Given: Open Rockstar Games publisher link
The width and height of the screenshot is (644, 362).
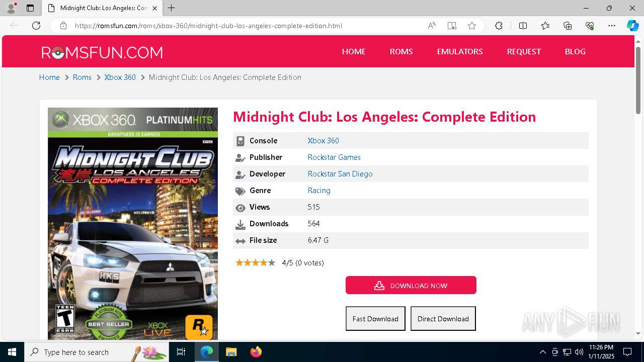Looking at the screenshot, I should click(x=334, y=157).
